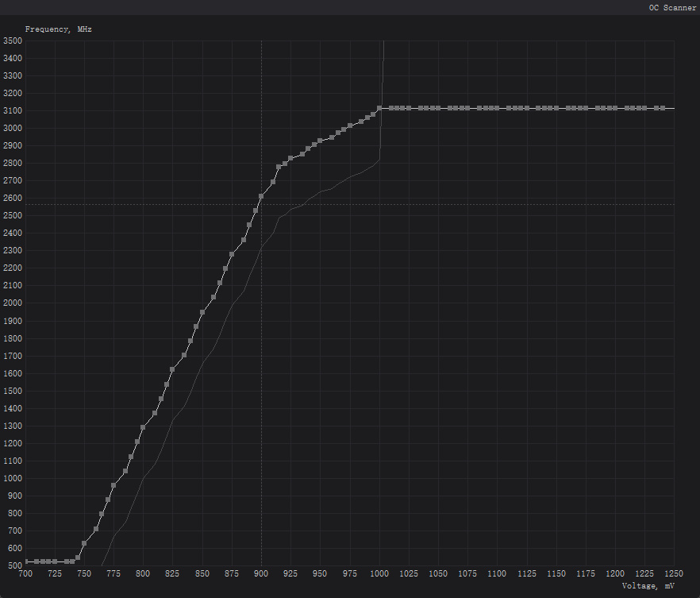Select the curve point at 975 mV
Image resolution: width=700 pixels, height=598 pixels.
(x=349, y=126)
